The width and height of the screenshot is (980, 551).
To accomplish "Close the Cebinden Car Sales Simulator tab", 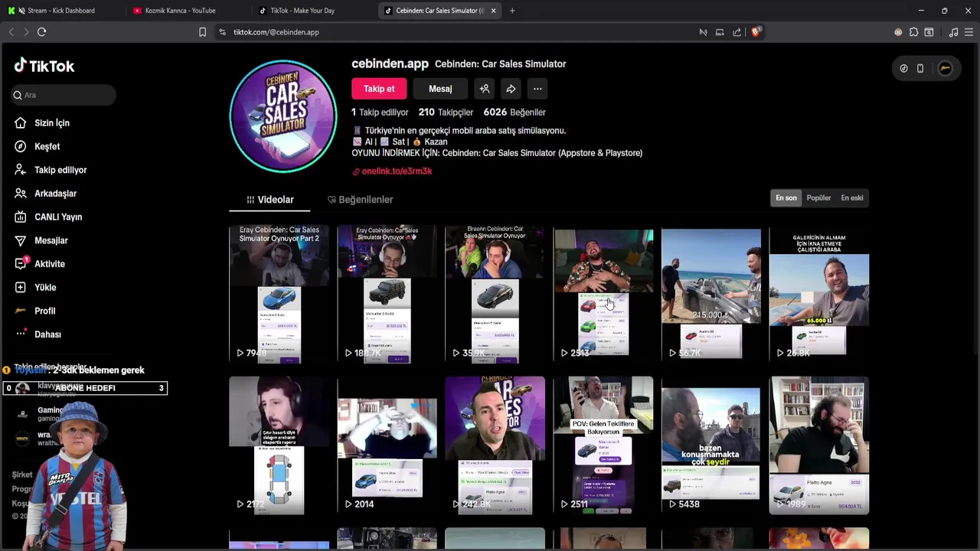I will point(493,11).
